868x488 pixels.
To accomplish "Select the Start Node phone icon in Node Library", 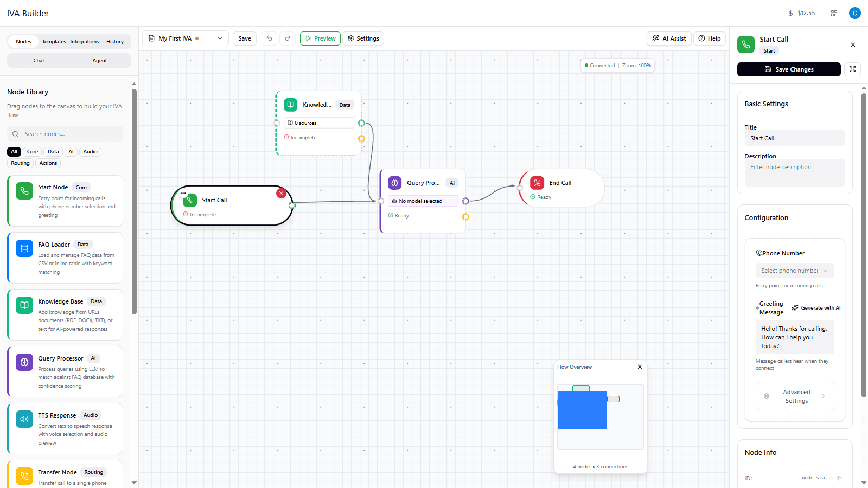I will pos(24,190).
